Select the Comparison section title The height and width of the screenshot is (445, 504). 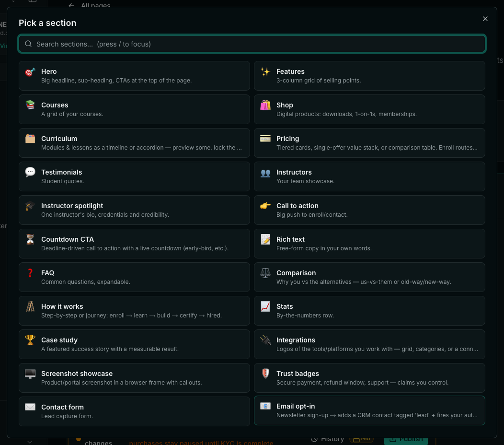[296, 273]
